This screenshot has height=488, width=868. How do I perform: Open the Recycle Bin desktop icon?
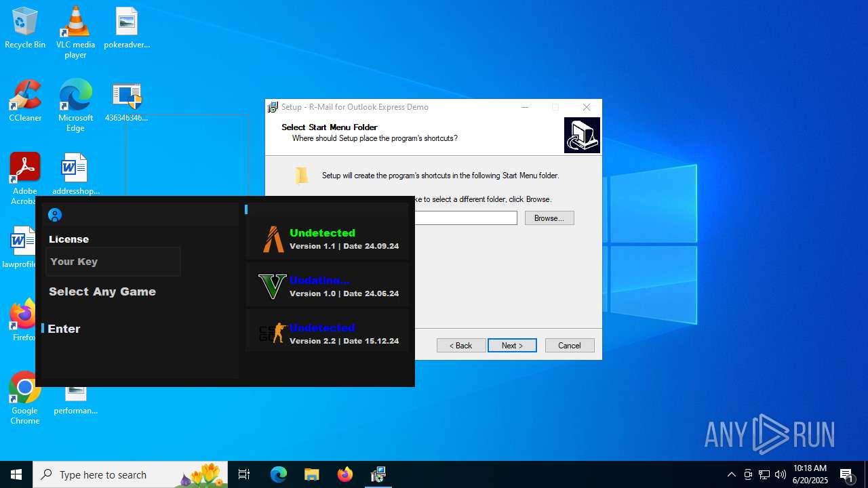coord(25,28)
